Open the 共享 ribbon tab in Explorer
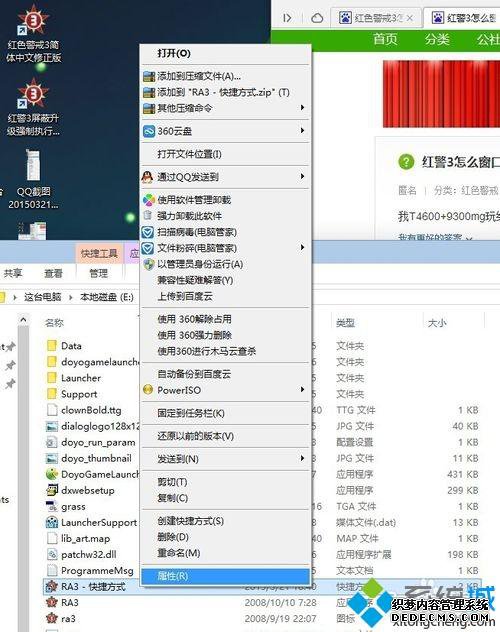 tap(13, 274)
